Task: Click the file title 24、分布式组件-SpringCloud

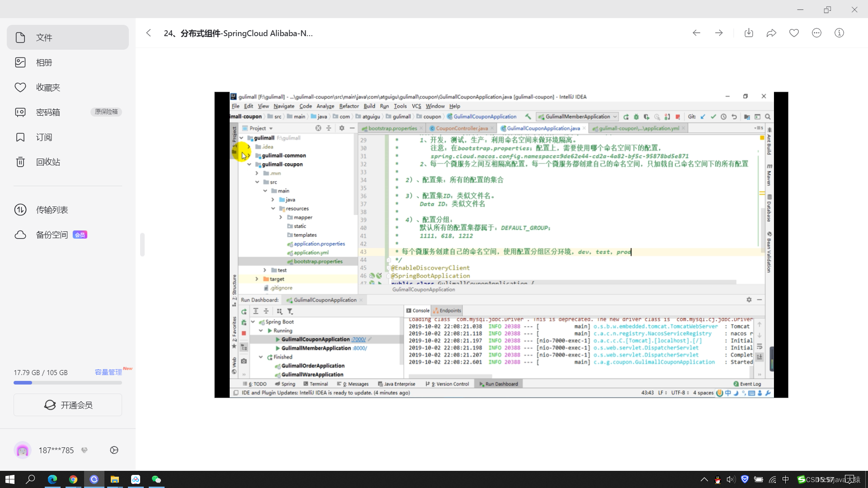Action: tap(238, 33)
